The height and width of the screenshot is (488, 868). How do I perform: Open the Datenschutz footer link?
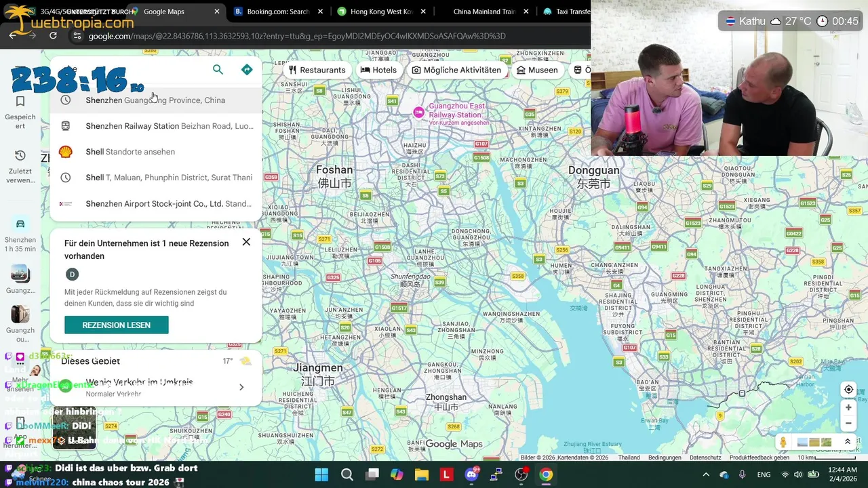tap(705, 457)
